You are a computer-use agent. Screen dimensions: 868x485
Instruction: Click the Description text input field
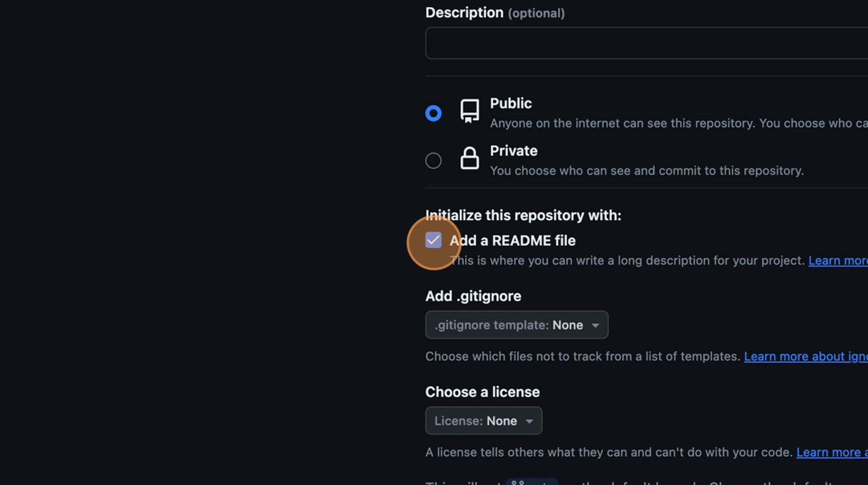point(647,43)
